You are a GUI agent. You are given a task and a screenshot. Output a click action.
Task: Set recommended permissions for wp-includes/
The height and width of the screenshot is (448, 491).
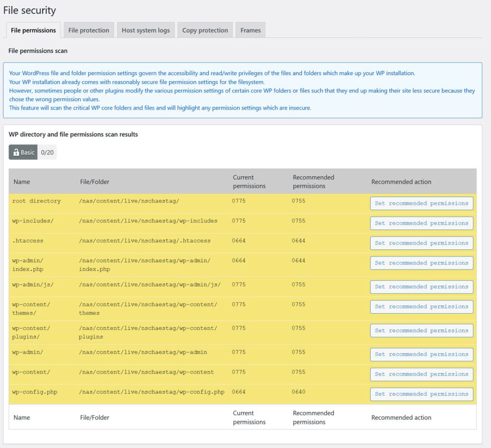click(421, 223)
